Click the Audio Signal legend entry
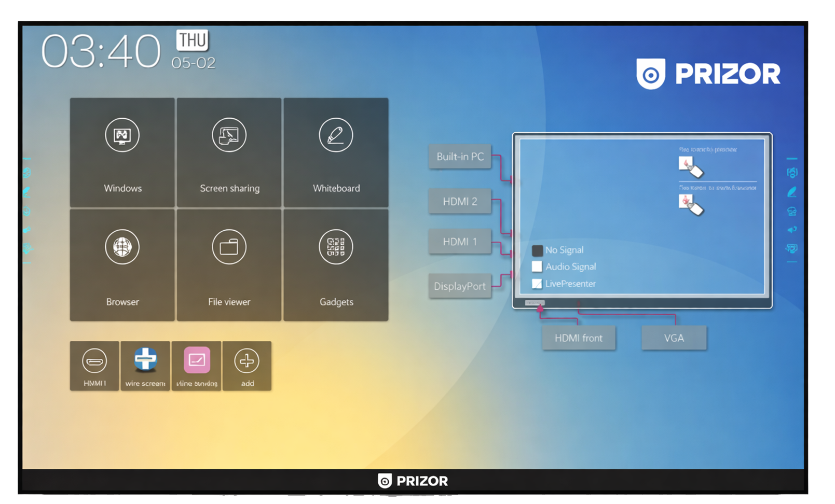 564,267
